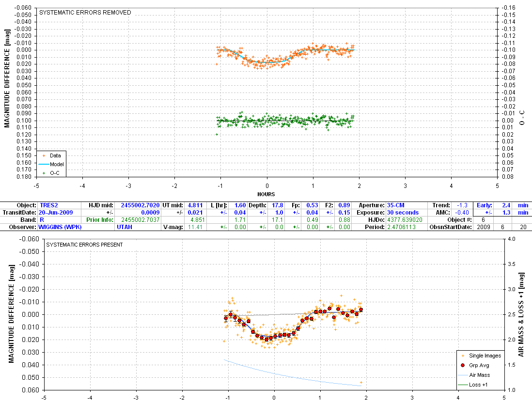Click the TRES2 object name cell
The height and width of the screenshot is (403, 532).
click(48, 205)
